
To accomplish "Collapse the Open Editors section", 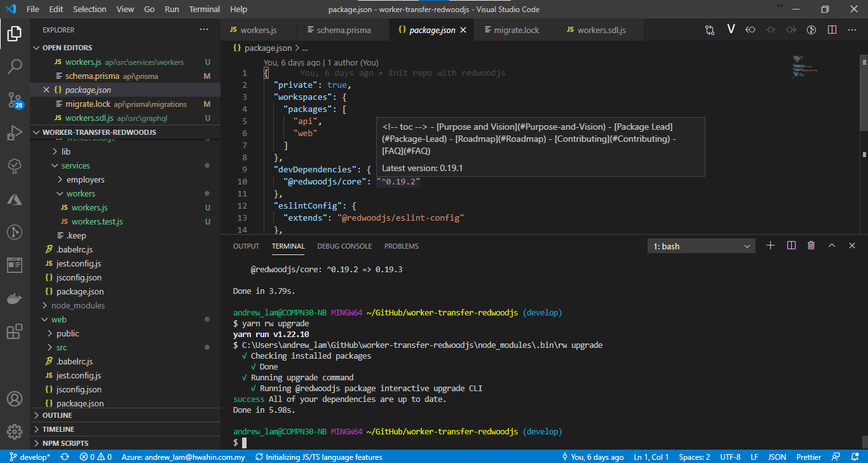I will pos(125,48).
